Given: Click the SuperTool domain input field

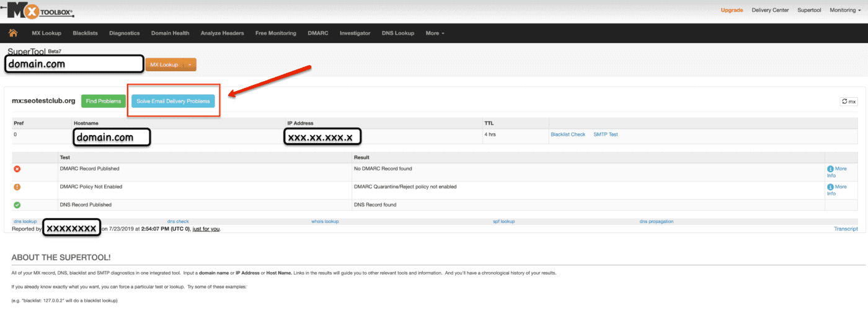Looking at the screenshot, I should click(74, 64).
